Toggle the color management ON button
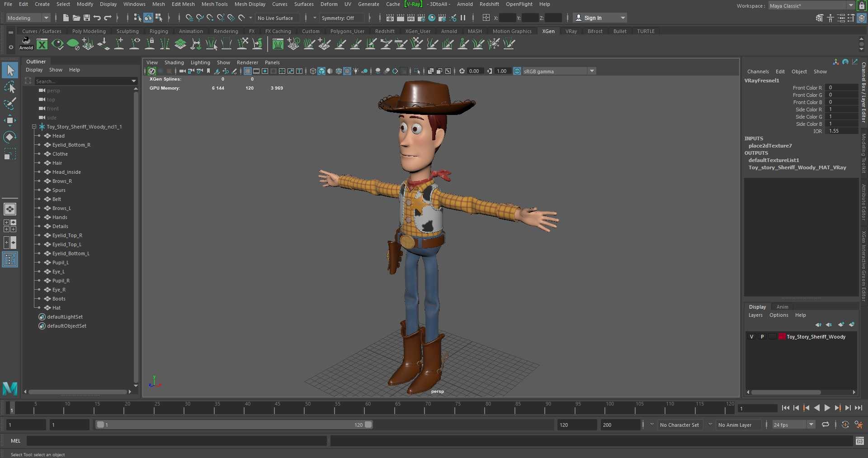Image resolution: width=868 pixels, height=458 pixels. [x=517, y=71]
